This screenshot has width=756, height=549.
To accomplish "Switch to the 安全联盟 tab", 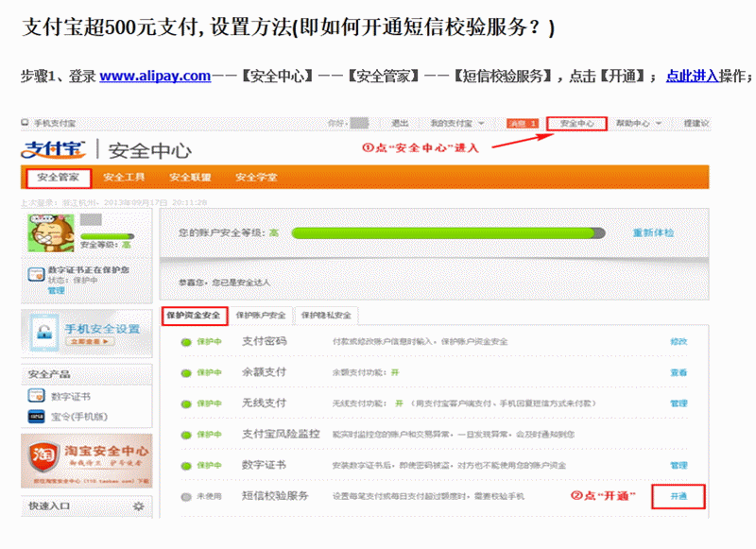I will [190, 177].
